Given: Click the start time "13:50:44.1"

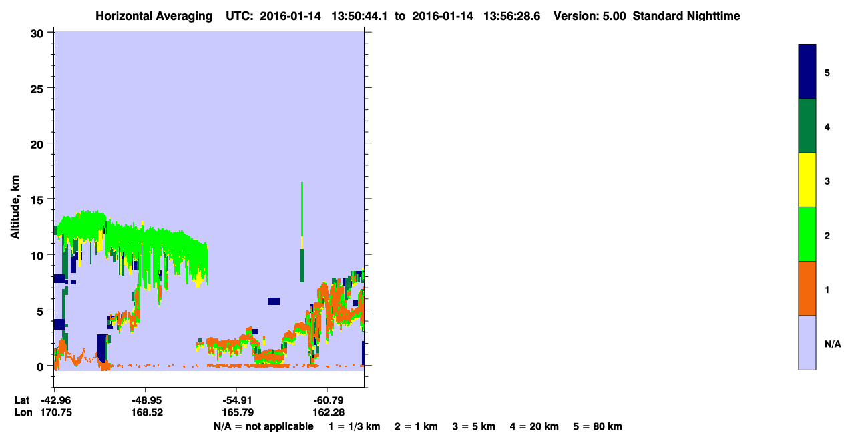Looking at the screenshot, I should click(x=359, y=16).
